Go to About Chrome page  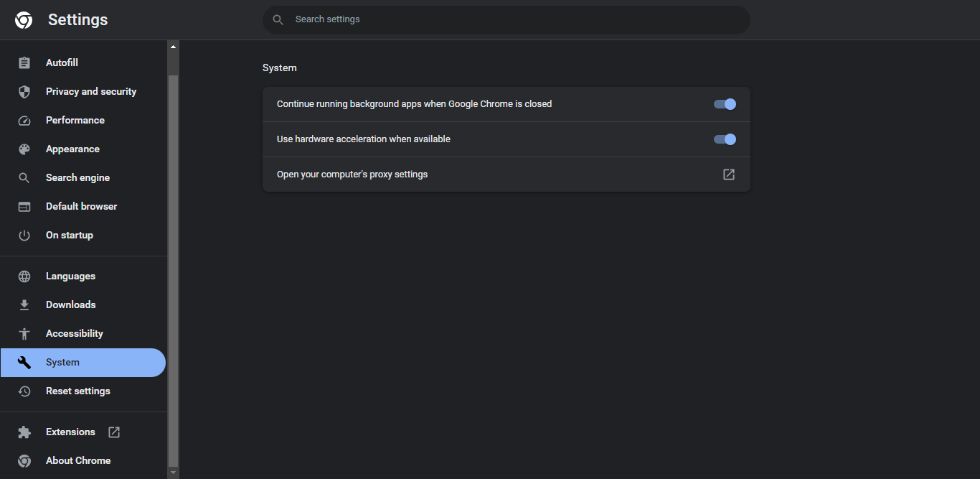pyautogui.click(x=83, y=461)
